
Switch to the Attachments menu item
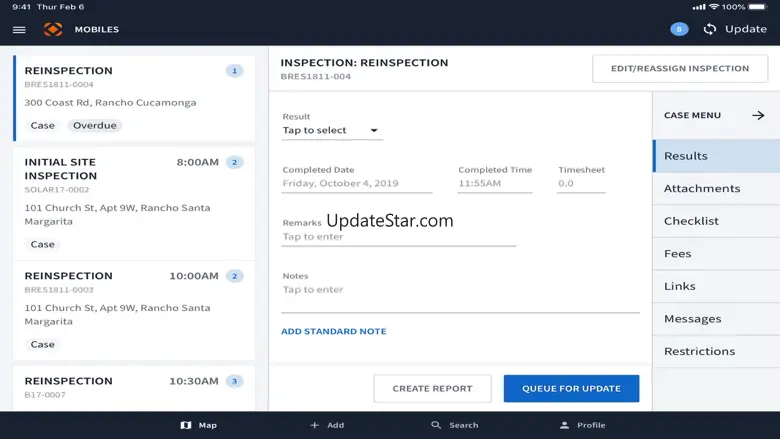point(702,188)
